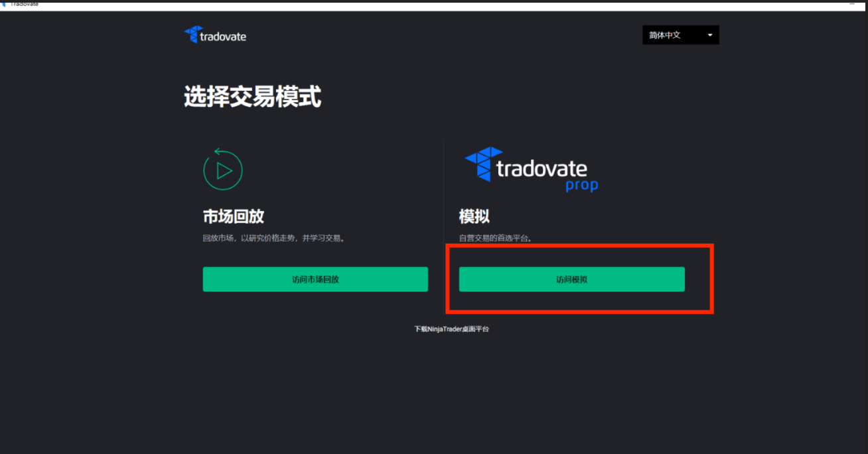
Task: Open the 下载NinjaTrader桌面平台 link
Action: click(451, 329)
